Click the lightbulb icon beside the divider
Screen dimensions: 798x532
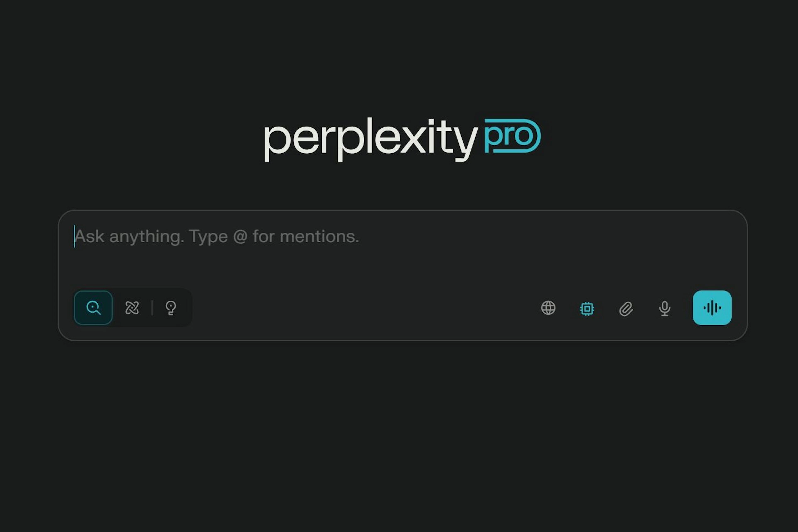tap(171, 308)
